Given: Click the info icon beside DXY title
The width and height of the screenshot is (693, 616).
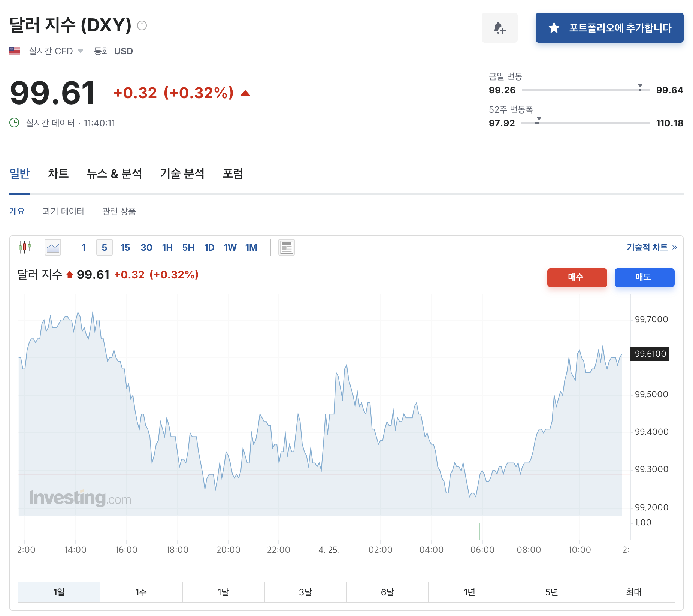Looking at the screenshot, I should 142,25.
